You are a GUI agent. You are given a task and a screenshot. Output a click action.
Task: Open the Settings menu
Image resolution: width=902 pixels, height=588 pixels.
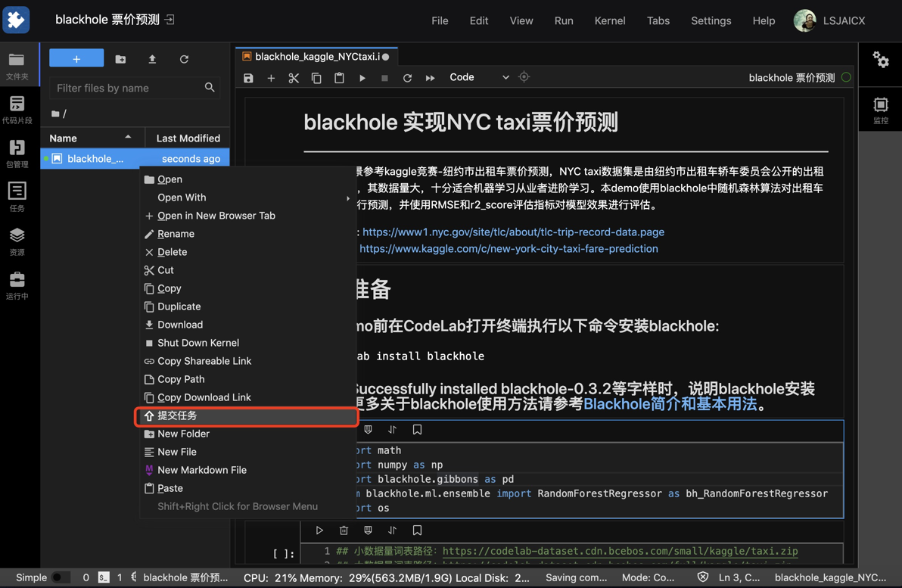(x=711, y=20)
